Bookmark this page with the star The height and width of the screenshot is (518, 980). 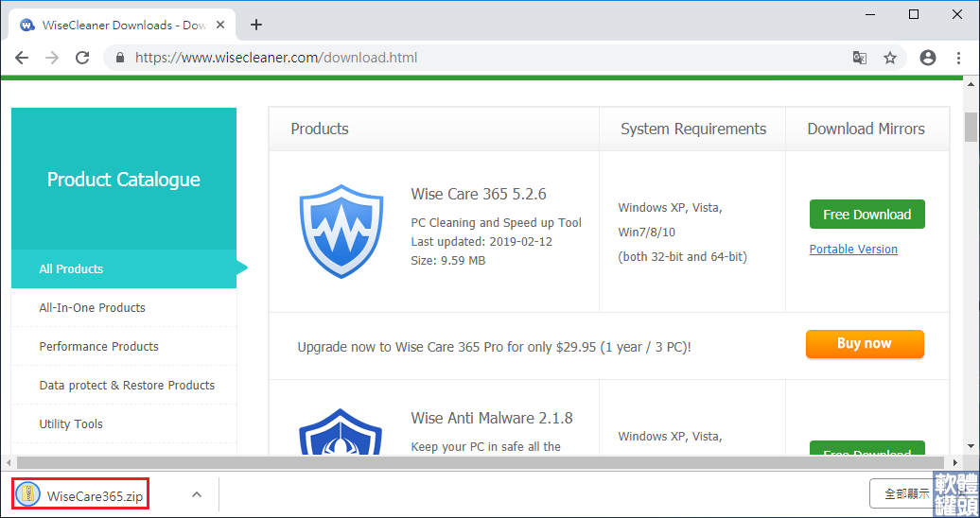point(890,58)
